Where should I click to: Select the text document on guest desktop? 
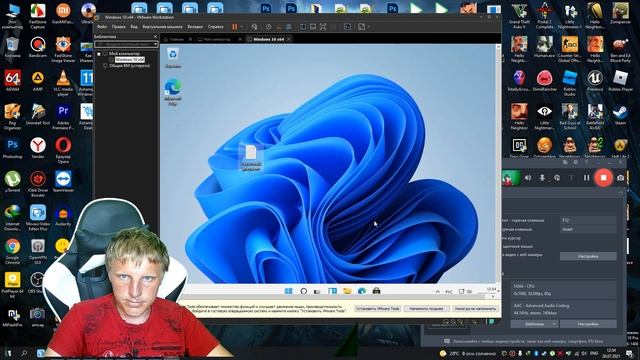251,157
